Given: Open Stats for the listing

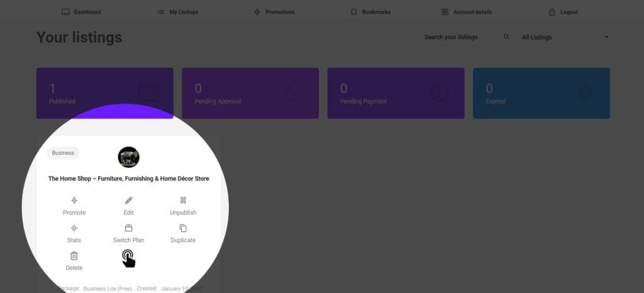Looking at the screenshot, I should point(74,228).
